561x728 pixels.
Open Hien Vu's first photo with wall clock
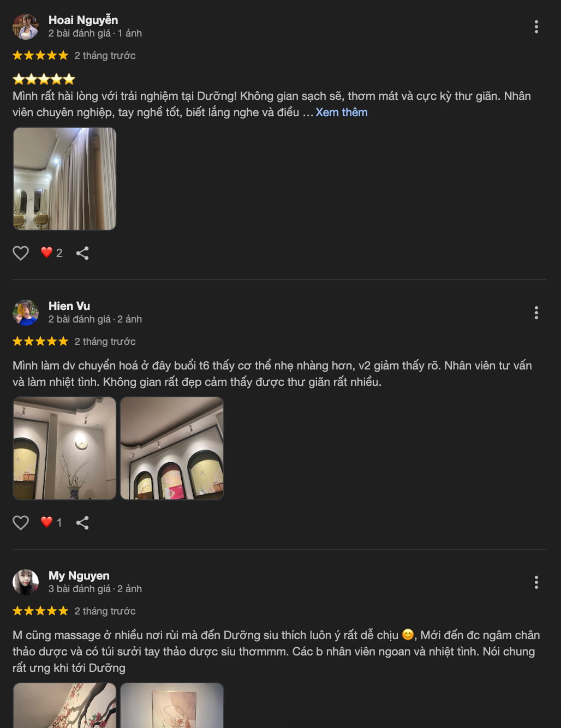pos(64,448)
